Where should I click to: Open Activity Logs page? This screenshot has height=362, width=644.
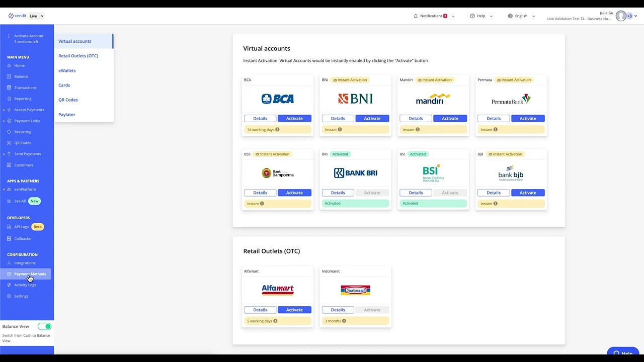tap(25, 285)
